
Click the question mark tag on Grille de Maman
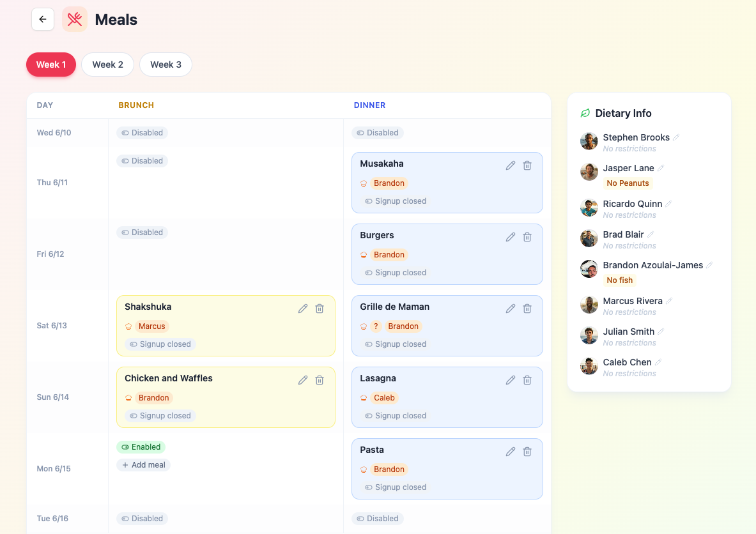(x=376, y=326)
